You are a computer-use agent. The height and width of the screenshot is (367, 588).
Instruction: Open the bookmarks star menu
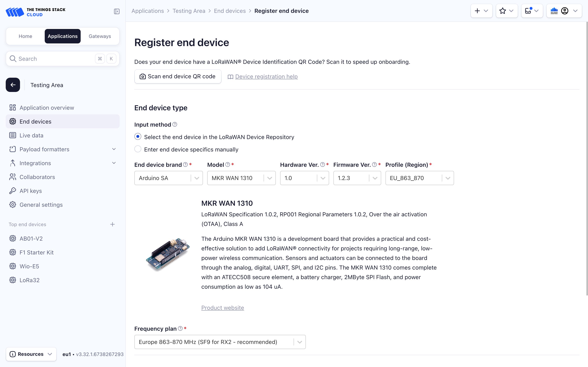(x=506, y=11)
